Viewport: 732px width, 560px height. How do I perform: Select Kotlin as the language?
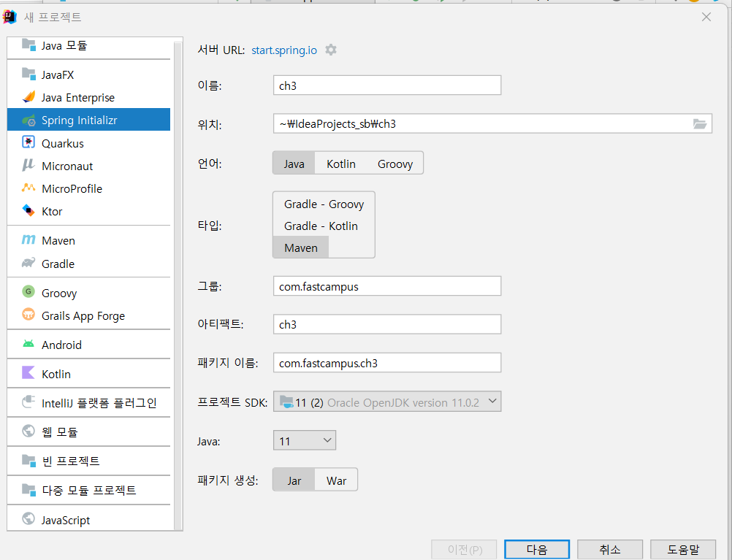pos(340,164)
